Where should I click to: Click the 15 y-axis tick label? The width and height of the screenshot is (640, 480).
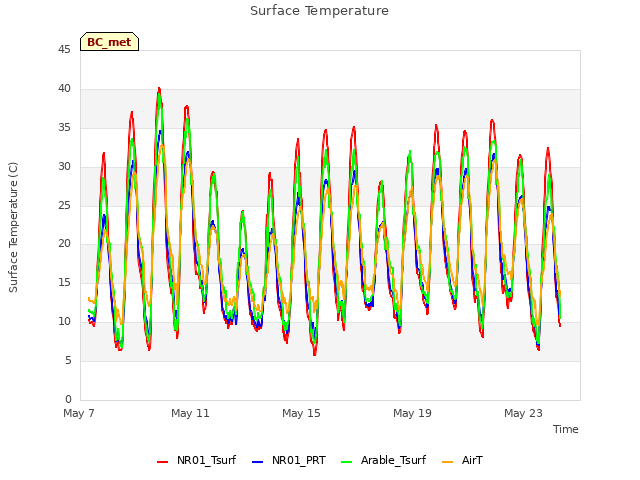[x=64, y=282]
